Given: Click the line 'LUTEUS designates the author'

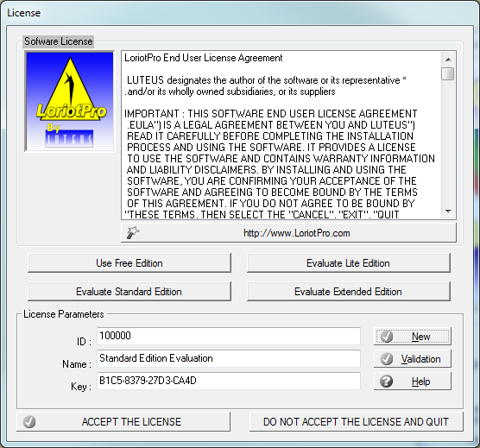Looking at the screenshot, I should [266, 80].
